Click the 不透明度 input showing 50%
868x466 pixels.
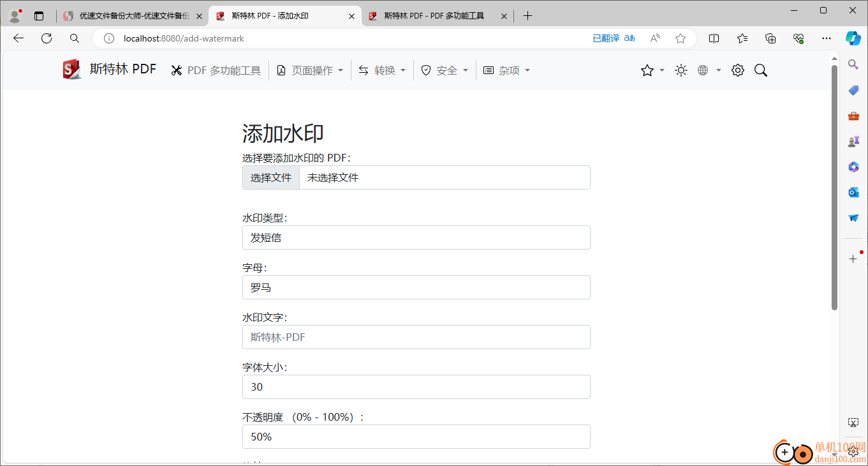click(416, 437)
